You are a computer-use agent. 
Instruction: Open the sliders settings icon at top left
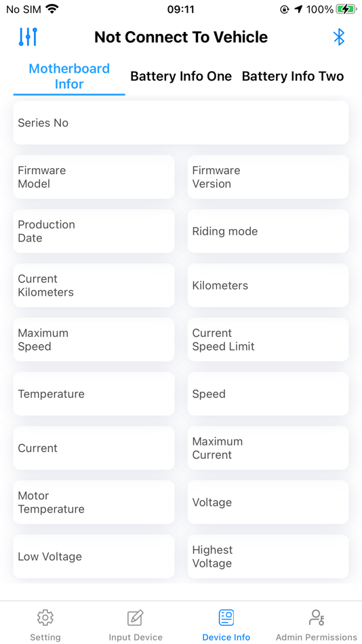28,37
